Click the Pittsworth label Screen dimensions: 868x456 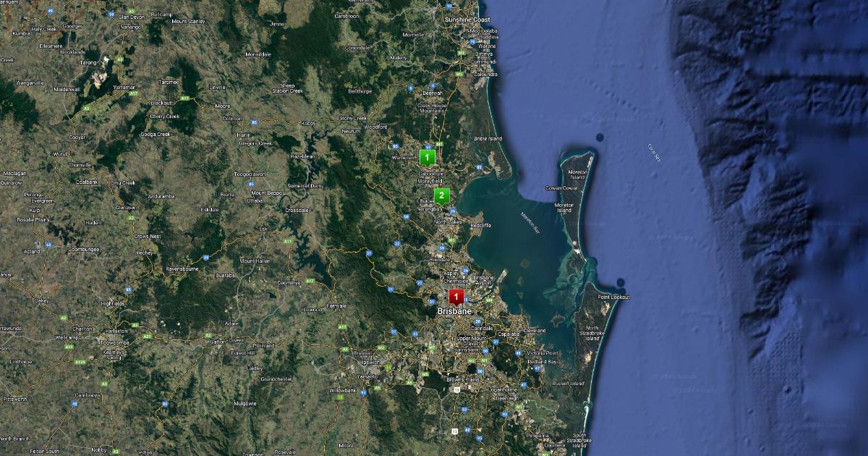[x=14, y=399]
